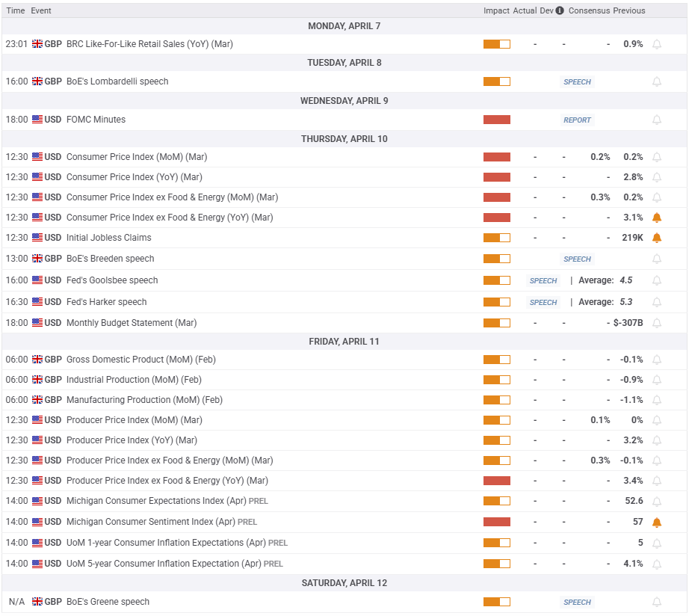Turn off the Michigan Consumer Sentiment Index alert
This screenshot has width=689, height=616.
(657, 522)
